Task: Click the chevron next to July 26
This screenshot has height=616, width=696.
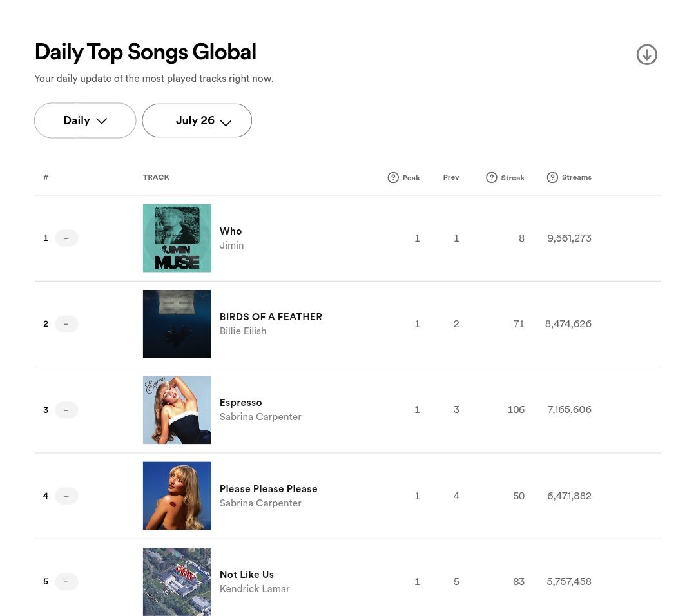Action: 226,123
